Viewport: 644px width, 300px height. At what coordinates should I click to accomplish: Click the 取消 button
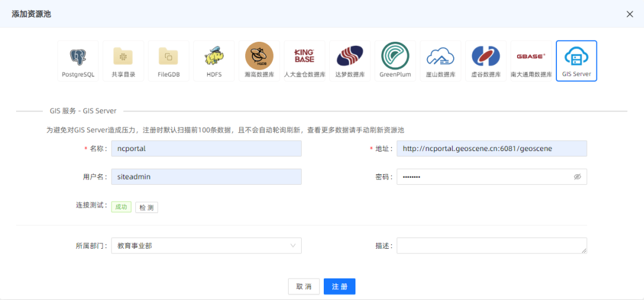(304, 286)
